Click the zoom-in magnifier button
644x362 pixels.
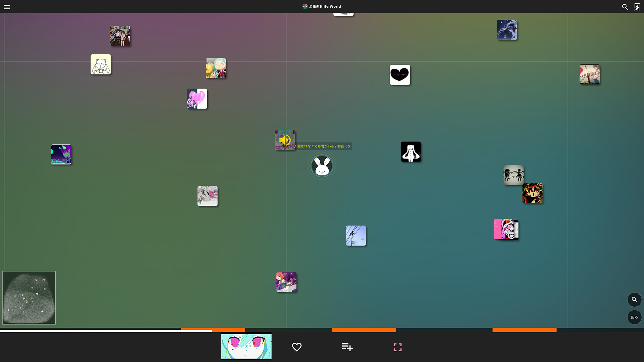click(634, 300)
